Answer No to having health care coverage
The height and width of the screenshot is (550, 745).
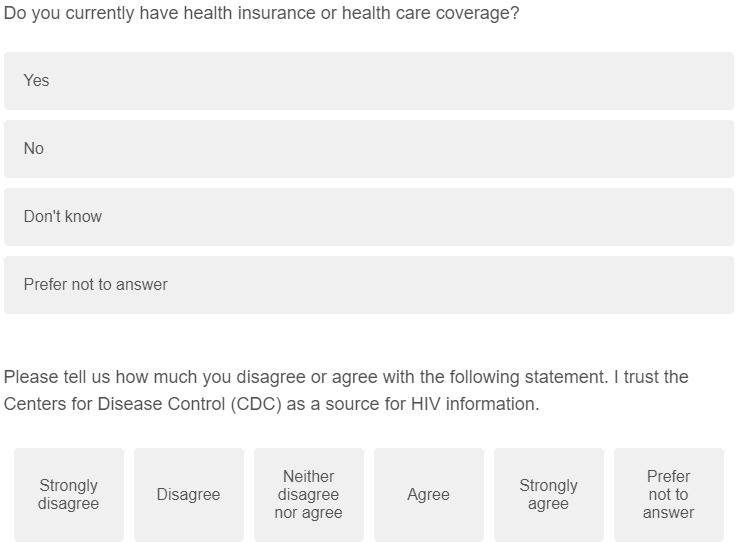(x=368, y=149)
